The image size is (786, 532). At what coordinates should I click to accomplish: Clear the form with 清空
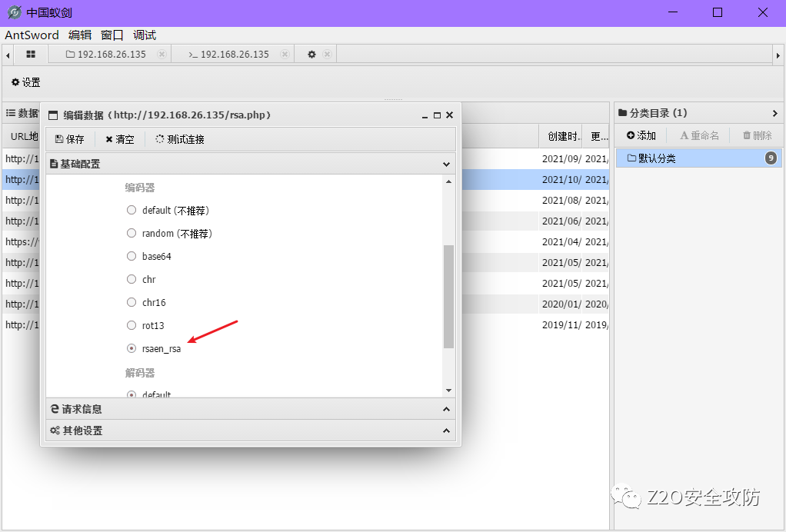(x=120, y=139)
